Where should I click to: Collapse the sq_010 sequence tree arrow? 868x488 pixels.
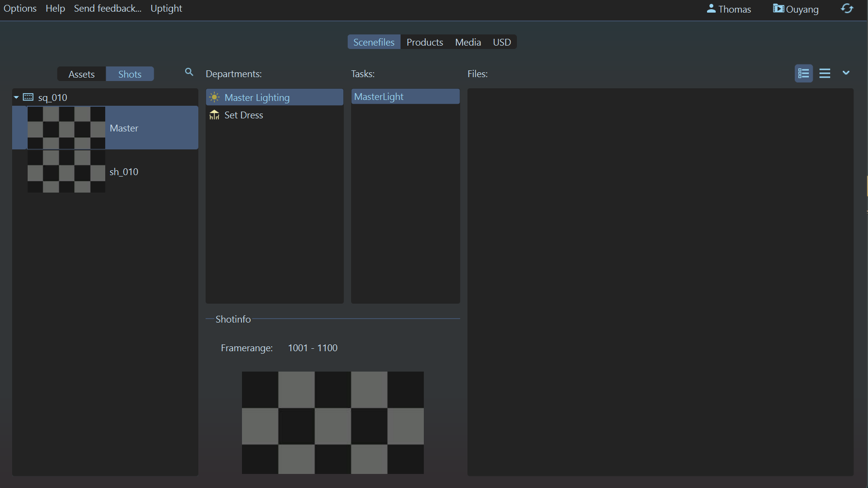click(16, 98)
